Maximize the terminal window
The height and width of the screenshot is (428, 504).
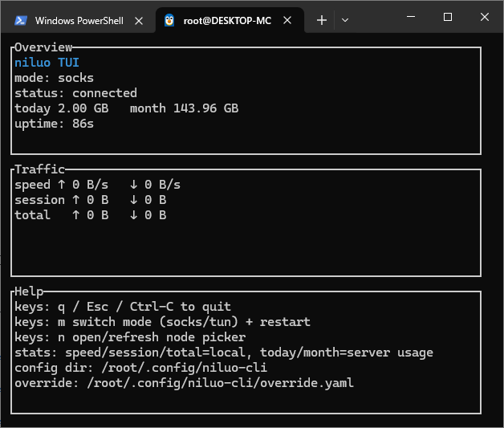448,17
